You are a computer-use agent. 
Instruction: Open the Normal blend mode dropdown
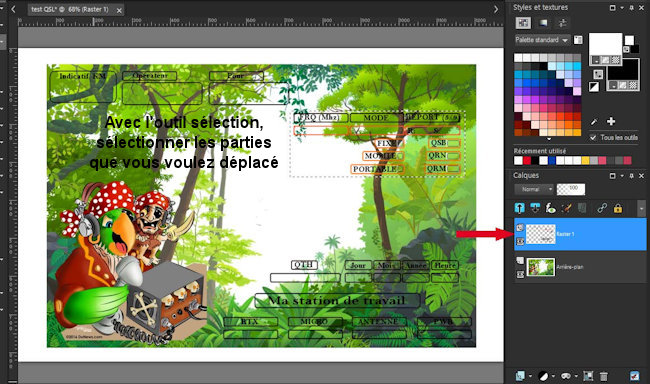point(534,189)
